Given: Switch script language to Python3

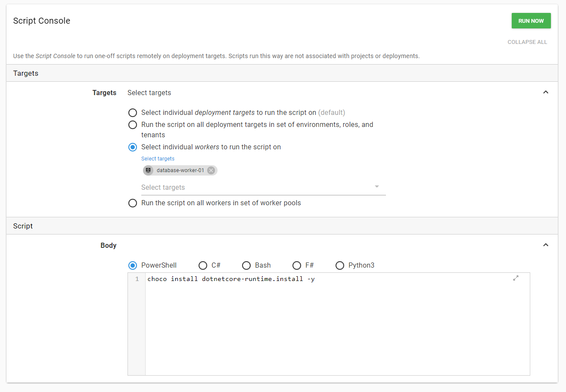Looking at the screenshot, I should point(340,265).
